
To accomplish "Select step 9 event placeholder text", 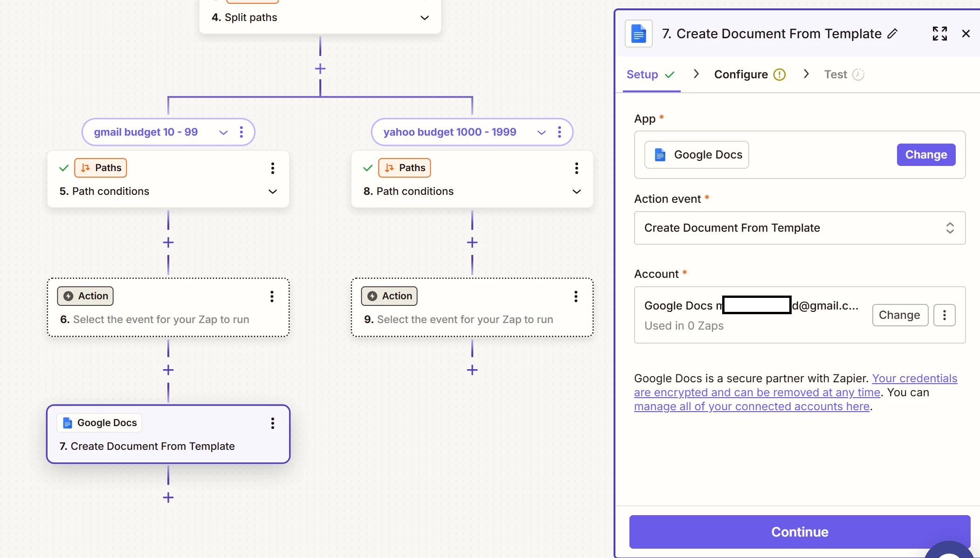I will tap(465, 319).
